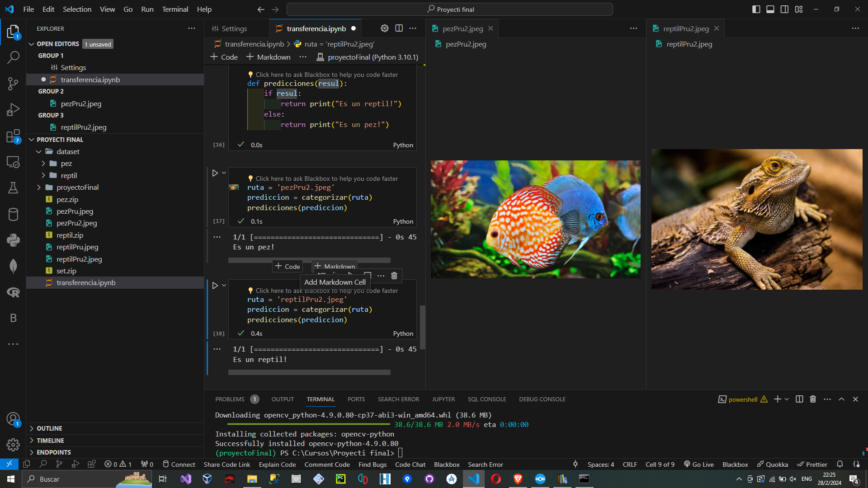Open the Testing flask icon

tap(13, 188)
